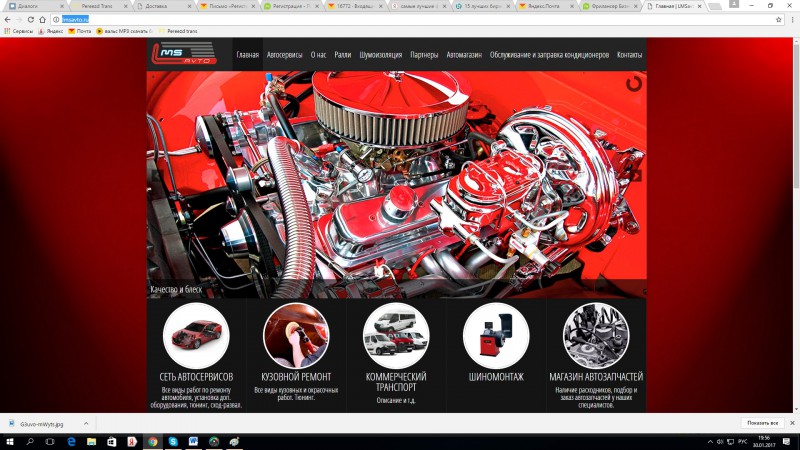Open downloaded file G3uvo-mWyts.jpg
This screenshot has width=800, height=450.
click(x=41, y=424)
